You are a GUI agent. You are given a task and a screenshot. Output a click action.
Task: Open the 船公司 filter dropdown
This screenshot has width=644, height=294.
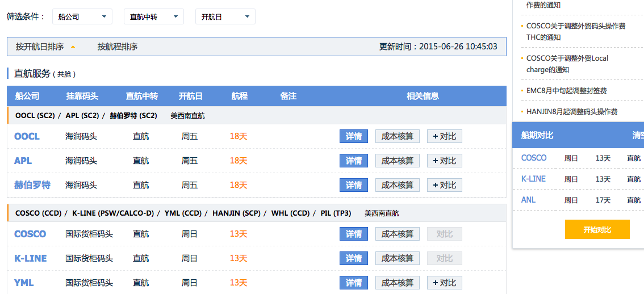[82, 17]
